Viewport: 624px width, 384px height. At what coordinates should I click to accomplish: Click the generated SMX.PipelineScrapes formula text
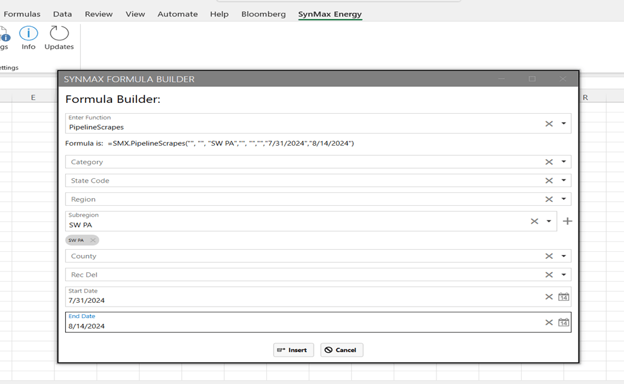[231, 143]
